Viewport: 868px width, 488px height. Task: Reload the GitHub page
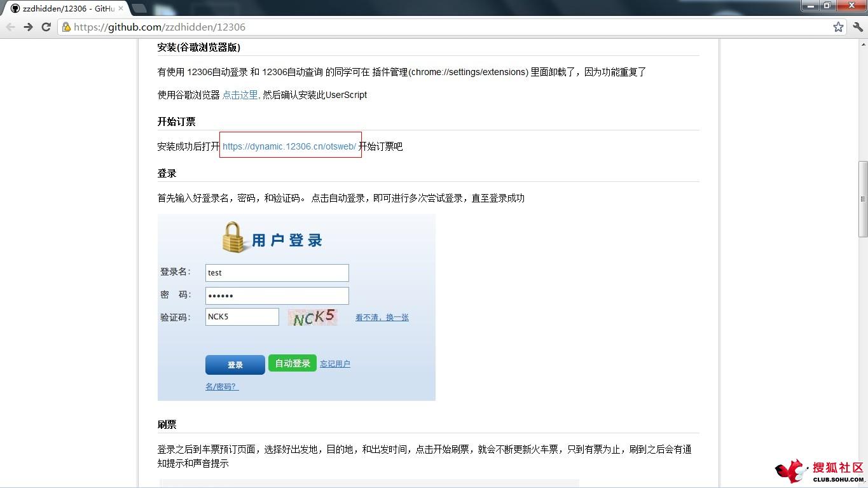[x=46, y=27]
